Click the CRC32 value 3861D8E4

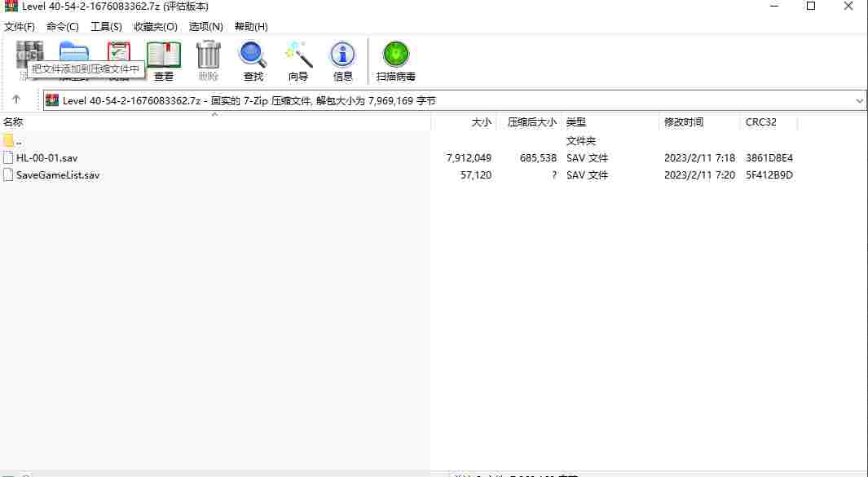pos(769,158)
